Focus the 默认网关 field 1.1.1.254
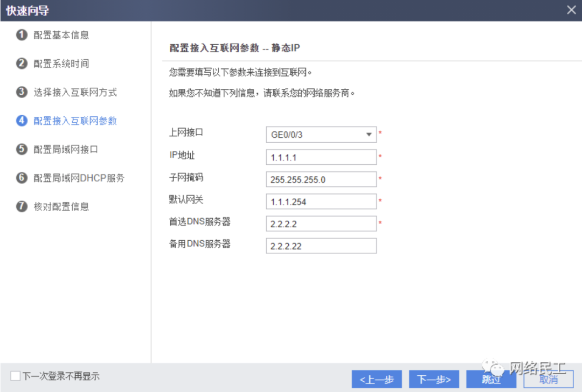The image size is (582, 392). pos(321,202)
